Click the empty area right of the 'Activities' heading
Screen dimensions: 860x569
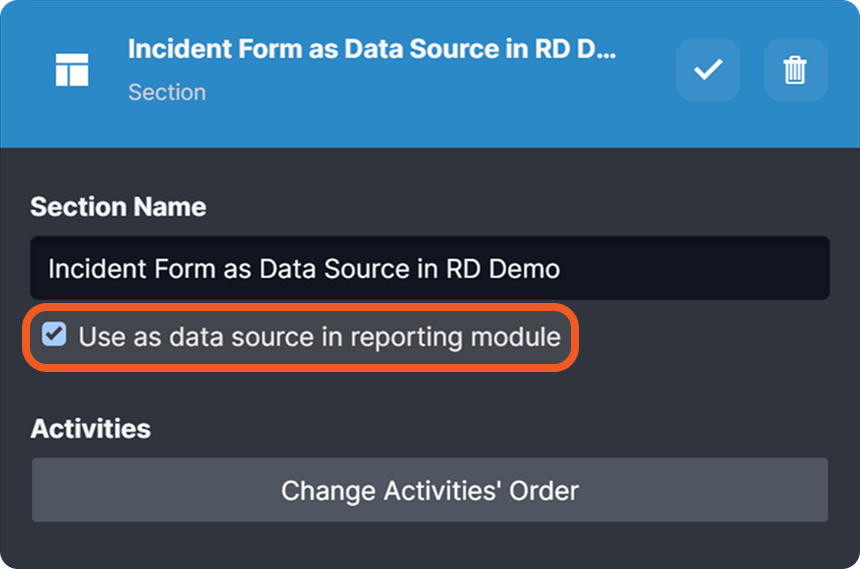coord(500,429)
